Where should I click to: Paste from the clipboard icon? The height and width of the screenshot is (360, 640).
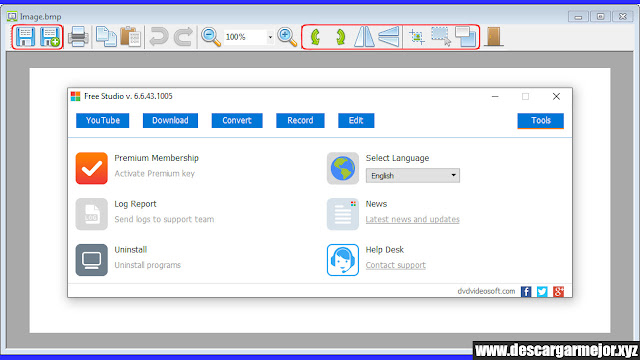[131, 37]
